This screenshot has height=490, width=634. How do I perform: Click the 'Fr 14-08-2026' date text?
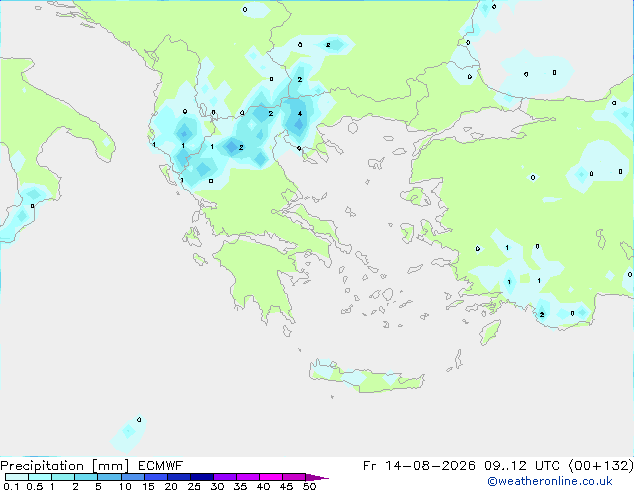(x=419, y=466)
